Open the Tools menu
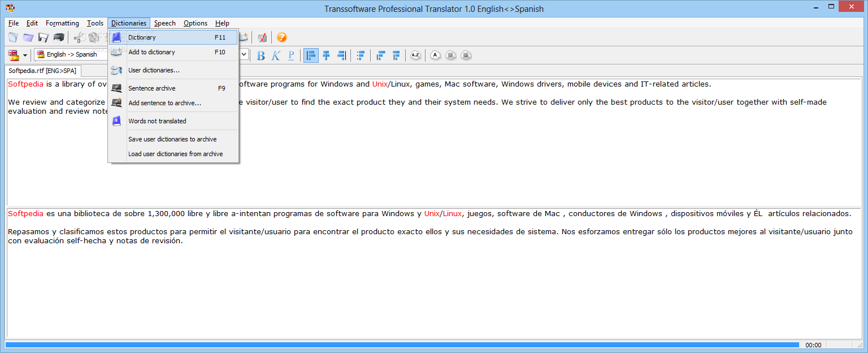The image size is (868, 353). pyautogui.click(x=95, y=23)
